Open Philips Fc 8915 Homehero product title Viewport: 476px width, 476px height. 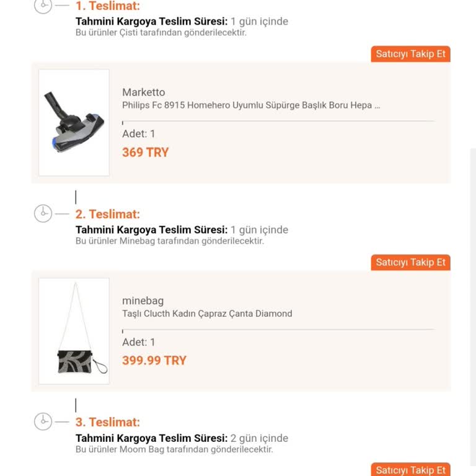click(251, 105)
